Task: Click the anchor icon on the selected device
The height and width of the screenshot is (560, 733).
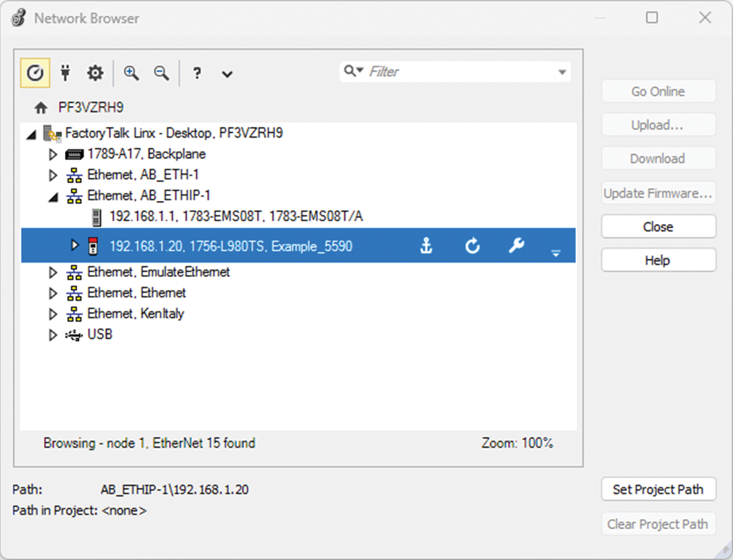Action: pos(427,245)
